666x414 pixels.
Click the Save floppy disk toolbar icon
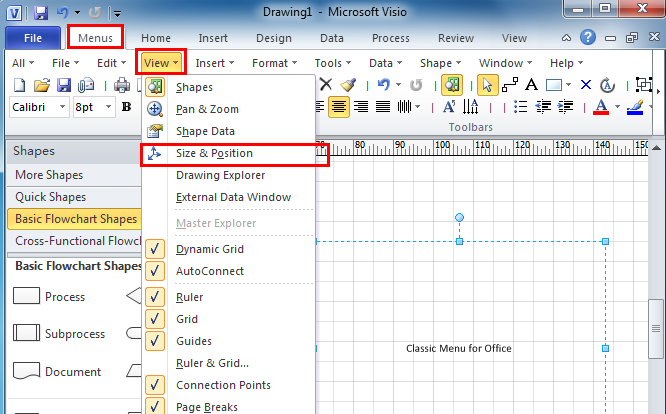click(x=64, y=85)
